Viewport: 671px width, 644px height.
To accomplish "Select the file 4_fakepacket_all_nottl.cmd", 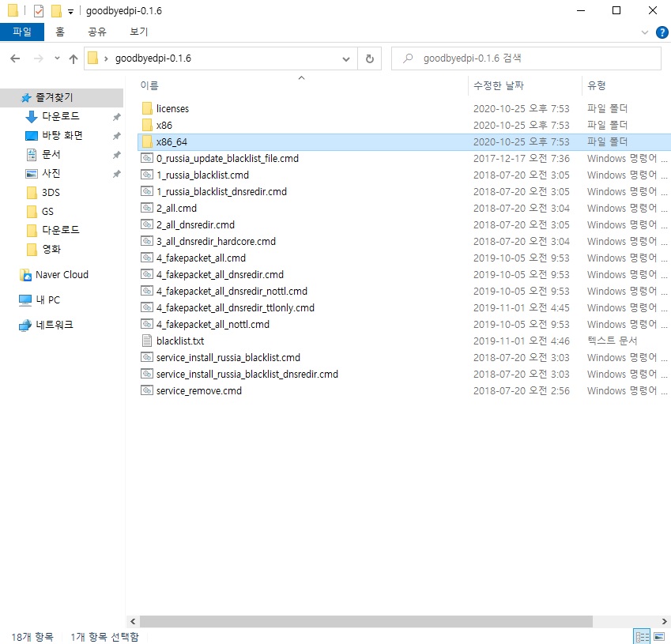I will (213, 324).
